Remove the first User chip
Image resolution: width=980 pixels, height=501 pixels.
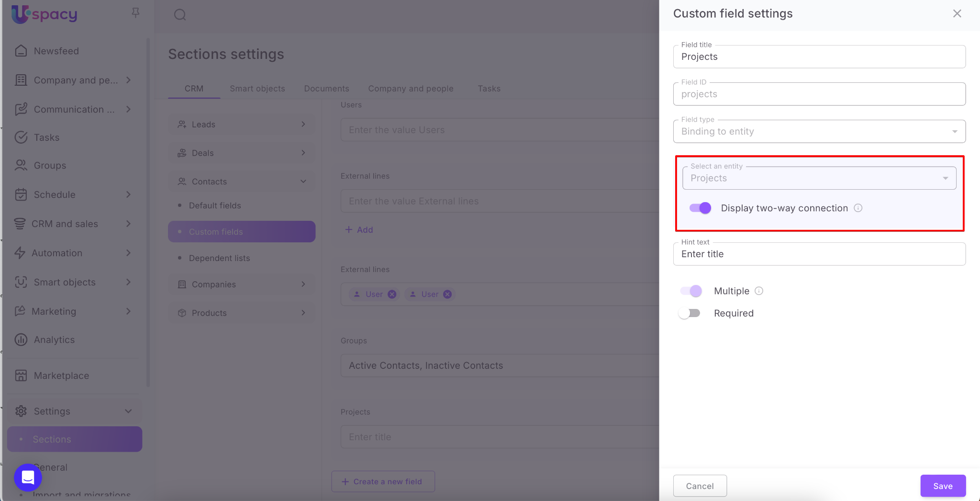pyautogui.click(x=392, y=294)
